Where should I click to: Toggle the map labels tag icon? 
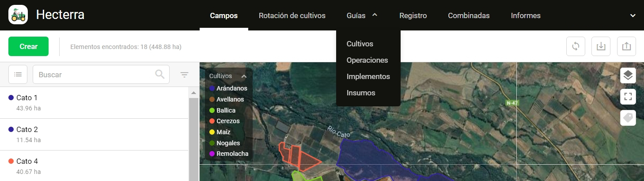coord(628,118)
